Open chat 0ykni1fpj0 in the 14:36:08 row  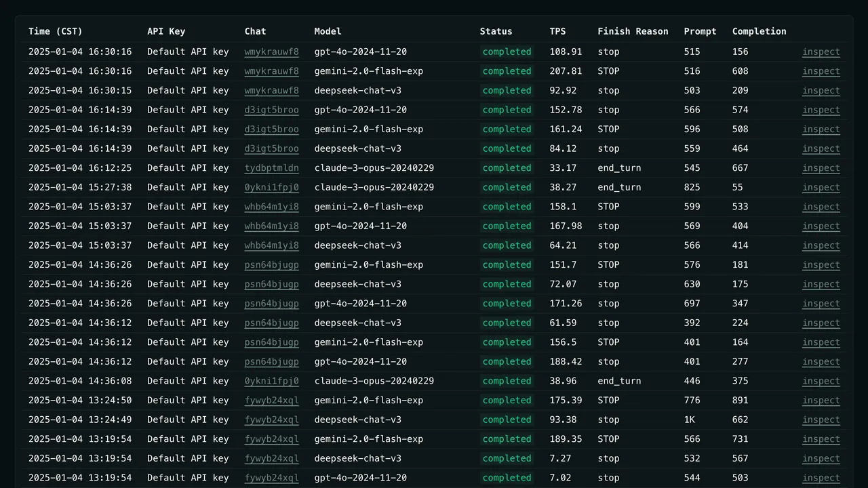(x=271, y=381)
